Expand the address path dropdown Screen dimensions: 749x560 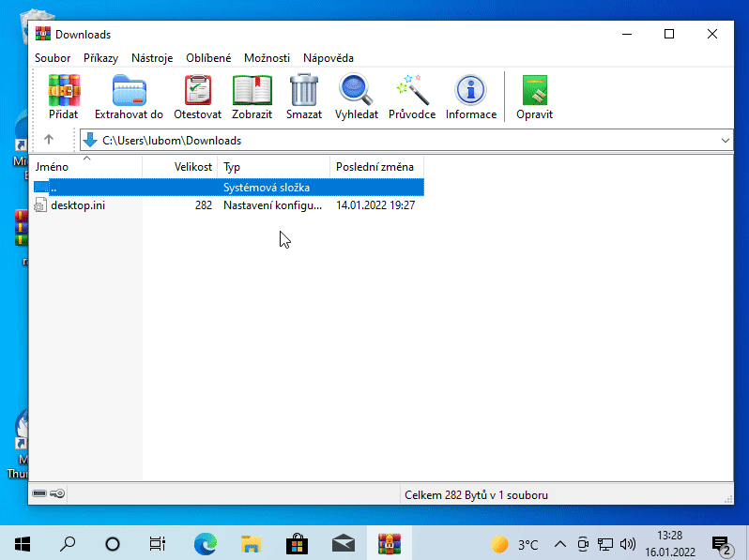click(x=725, y=141)
